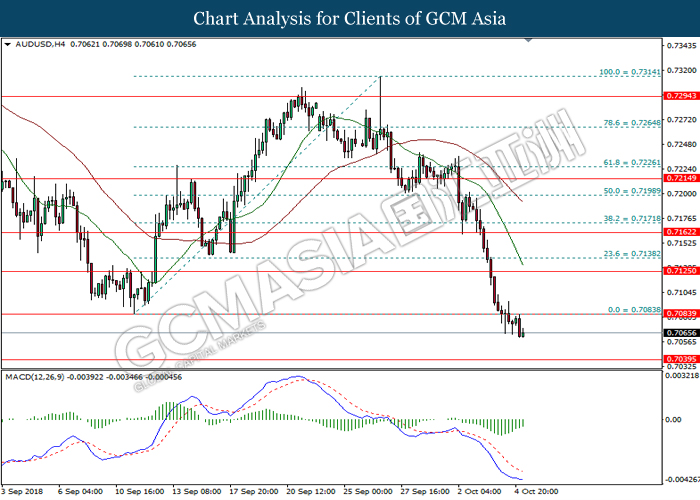Select the Fibonacci 61.8 = 0.72261 label
This screenshot has width=700, height=500.
point(632,162)
